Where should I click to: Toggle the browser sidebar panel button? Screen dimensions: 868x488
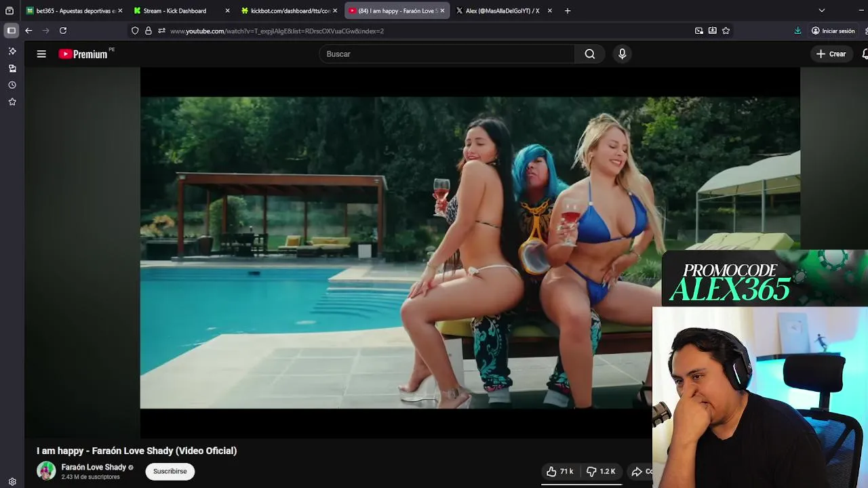12,30
